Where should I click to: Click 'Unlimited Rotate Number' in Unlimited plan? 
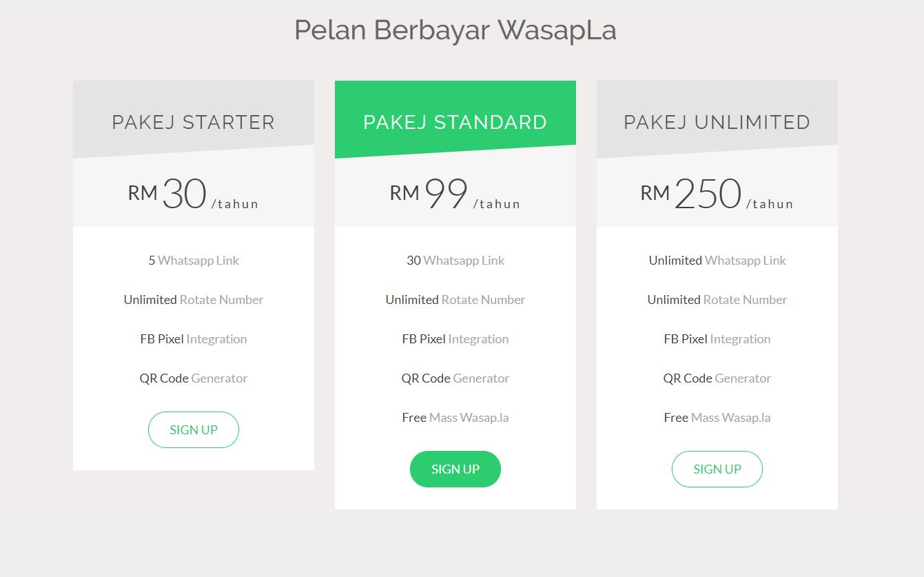[717, 300]
